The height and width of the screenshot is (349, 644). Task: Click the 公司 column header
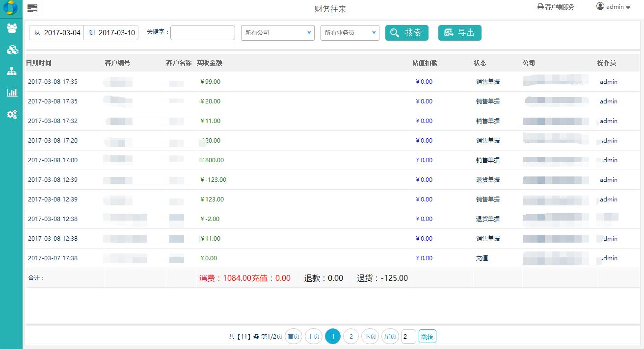click(529, 63)
